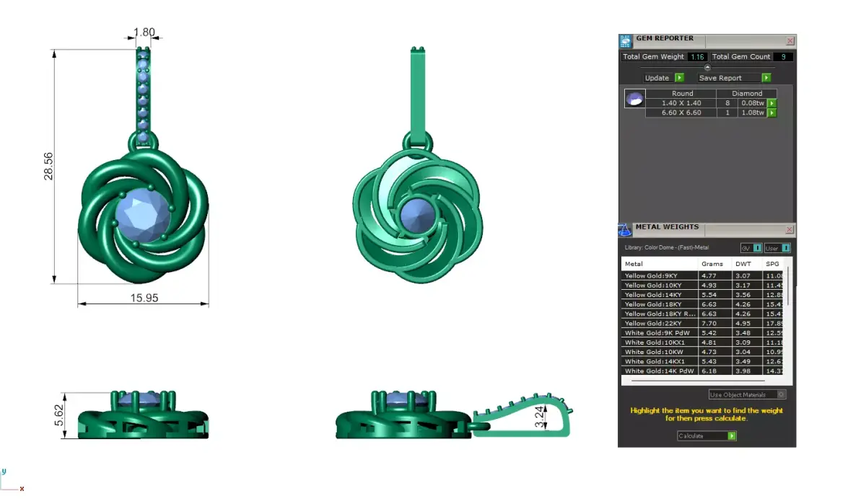Click the green arrow for the 0.08tw row

[x=771, y=103]
